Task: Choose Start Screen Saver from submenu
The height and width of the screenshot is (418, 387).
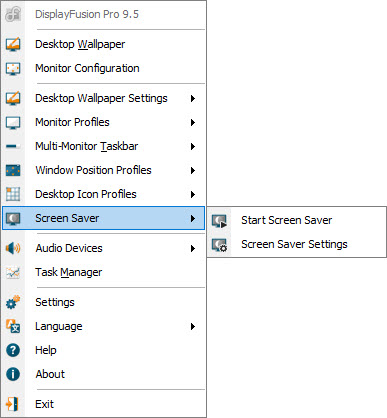Action: coord(297,220)
